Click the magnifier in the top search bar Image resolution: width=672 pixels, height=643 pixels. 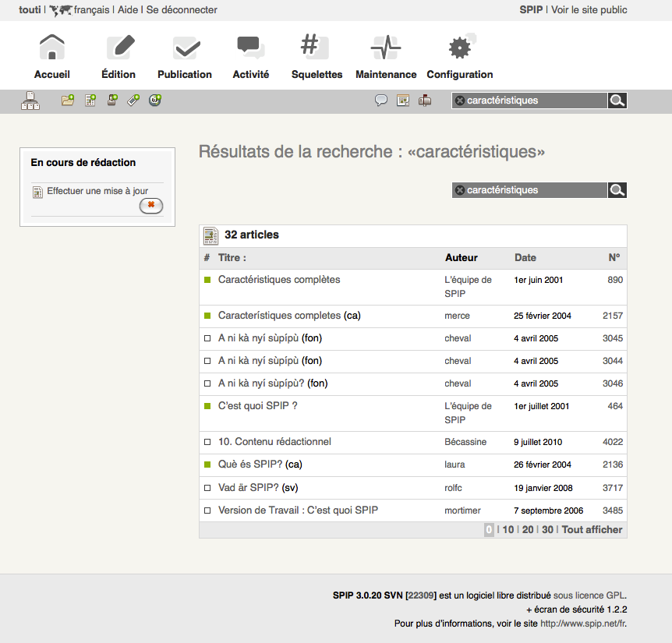tap(617, 101)
